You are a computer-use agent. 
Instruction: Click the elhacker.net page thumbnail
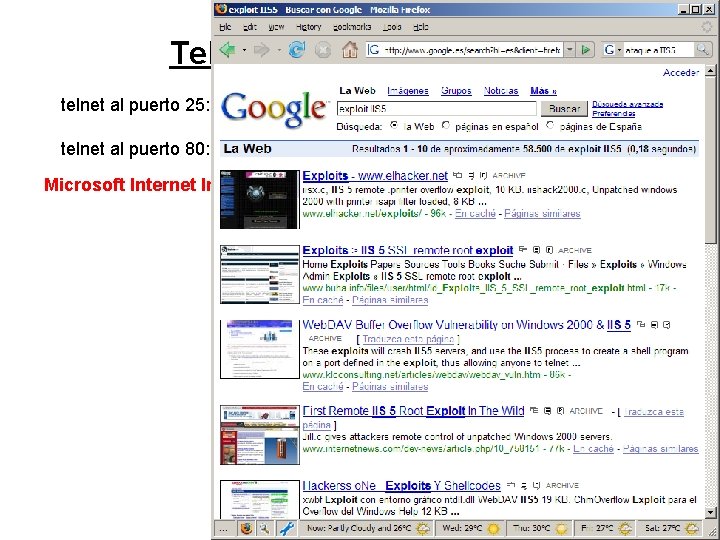coord(259,199)
